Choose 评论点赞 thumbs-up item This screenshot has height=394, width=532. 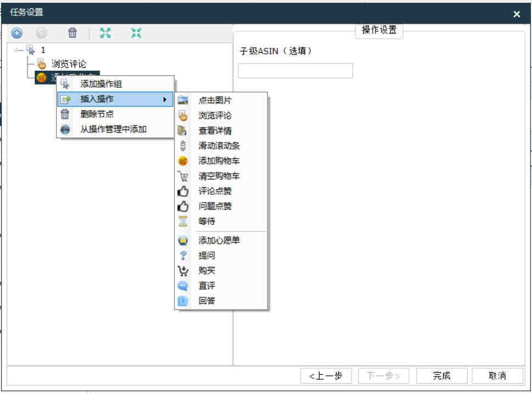[215, 192]
